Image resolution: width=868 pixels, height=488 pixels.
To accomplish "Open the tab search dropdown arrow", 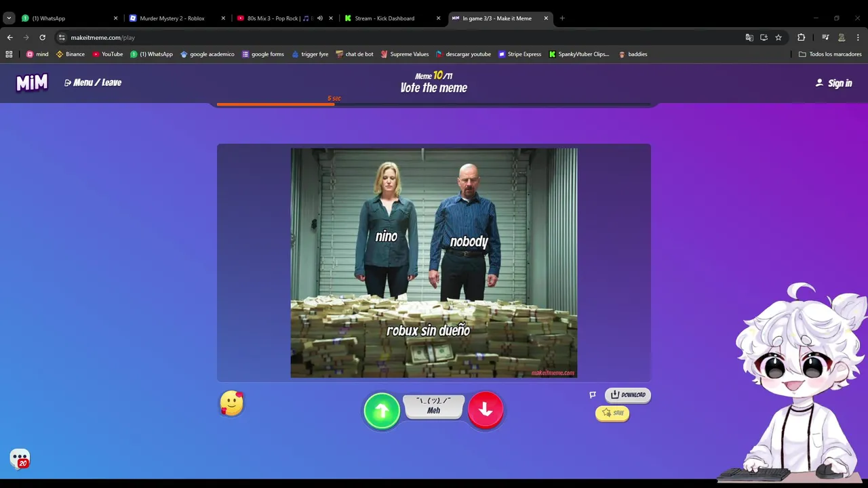I will pyautogui.click(x=9, y=18).
